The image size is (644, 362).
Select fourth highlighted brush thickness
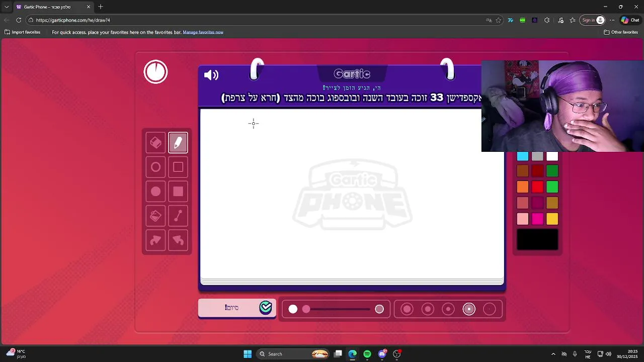(x=469, y=309)
